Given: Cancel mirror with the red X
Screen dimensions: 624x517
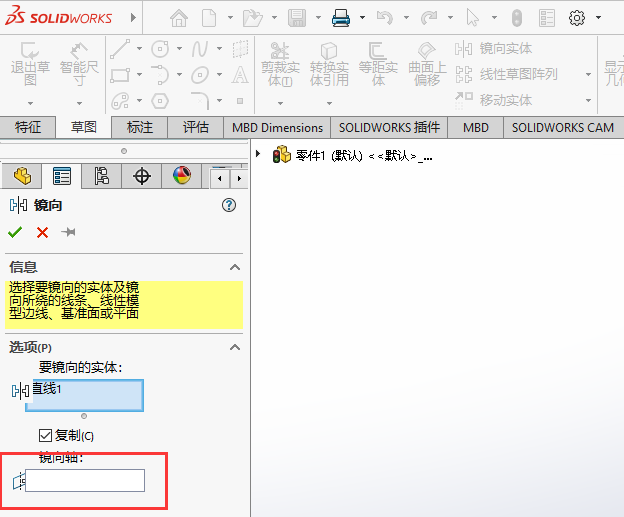Looking at the screenshot, I should coord(42,232).
